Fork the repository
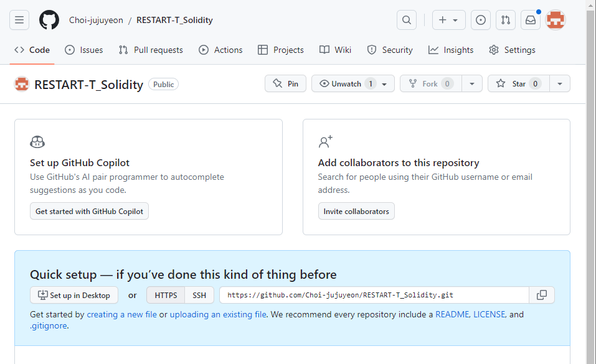This screenshot has width=596, height=364. click(431, 83)
